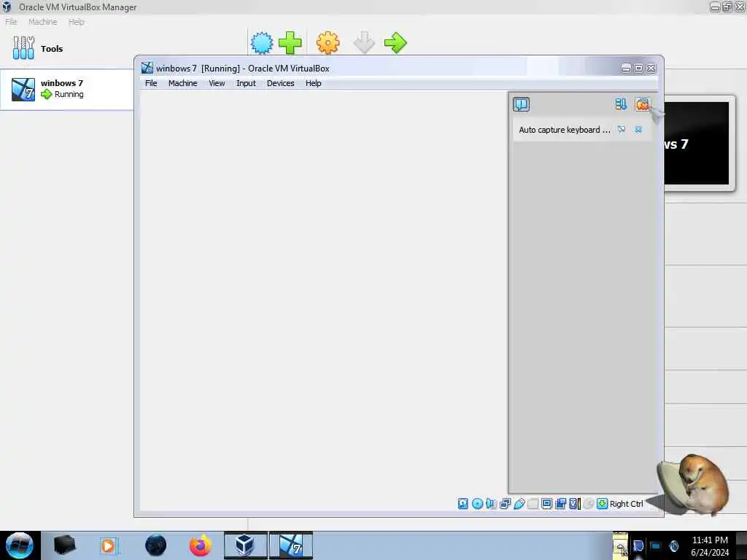Image resolution: width=747 pixels, height=560 pixels.
Task: Show hidden system tray icons
Action: tap(620, 546)
